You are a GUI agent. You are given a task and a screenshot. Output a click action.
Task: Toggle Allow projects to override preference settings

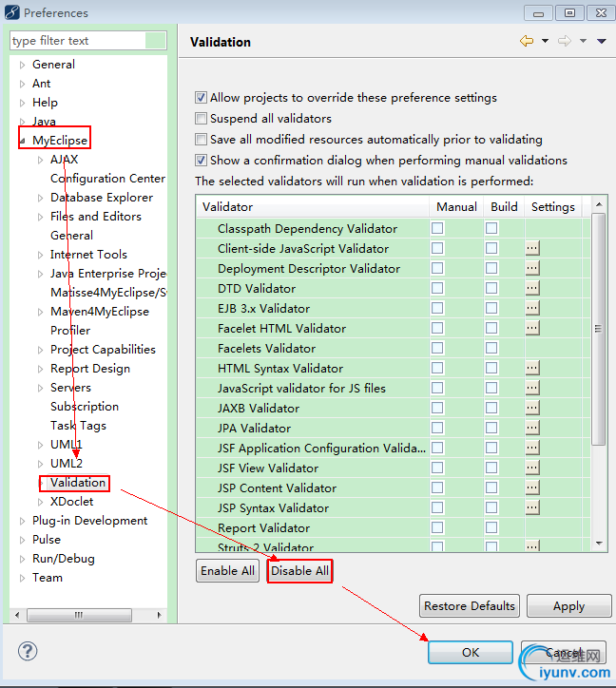202,98
